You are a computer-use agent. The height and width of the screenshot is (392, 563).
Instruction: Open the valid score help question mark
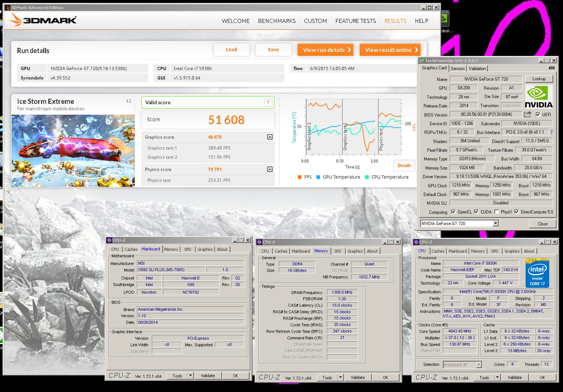tap(268, 102)
